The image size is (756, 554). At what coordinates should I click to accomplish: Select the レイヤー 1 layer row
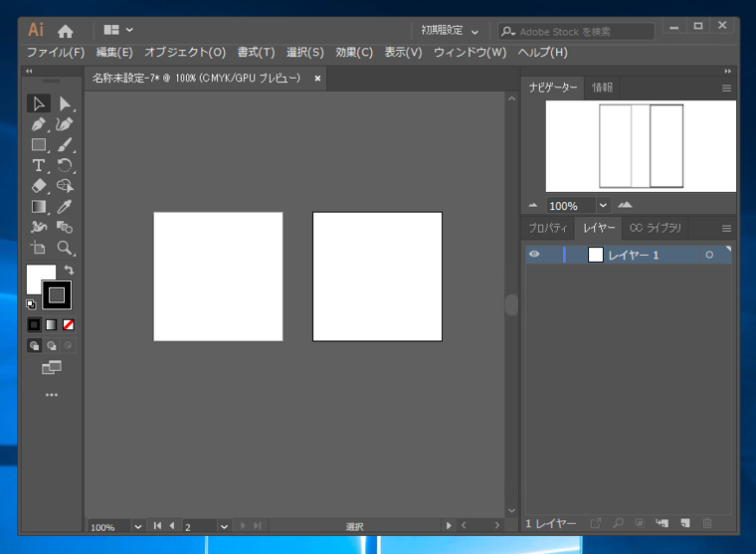click(x=629, y=255)
